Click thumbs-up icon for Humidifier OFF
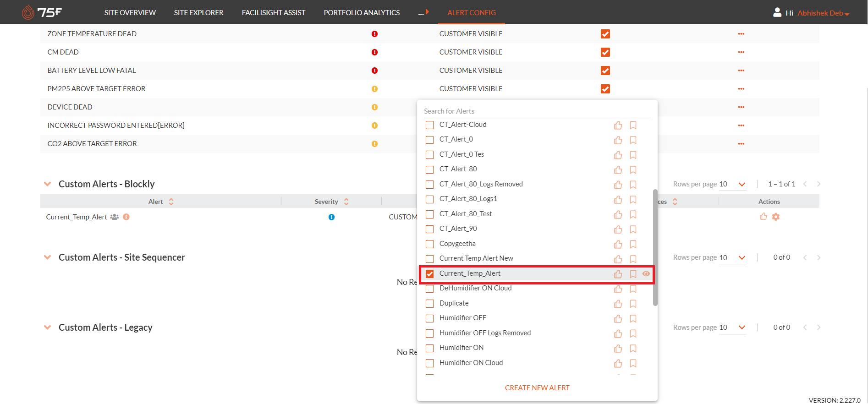Viewport: 868px width, 404px height. pyautogui.click(x=618, y=318)
